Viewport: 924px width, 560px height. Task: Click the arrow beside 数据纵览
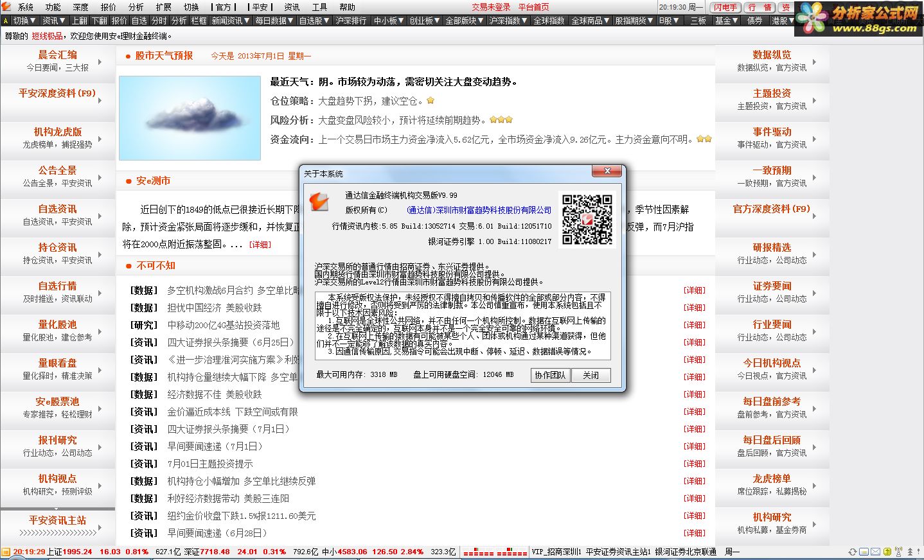click(814, 62)
